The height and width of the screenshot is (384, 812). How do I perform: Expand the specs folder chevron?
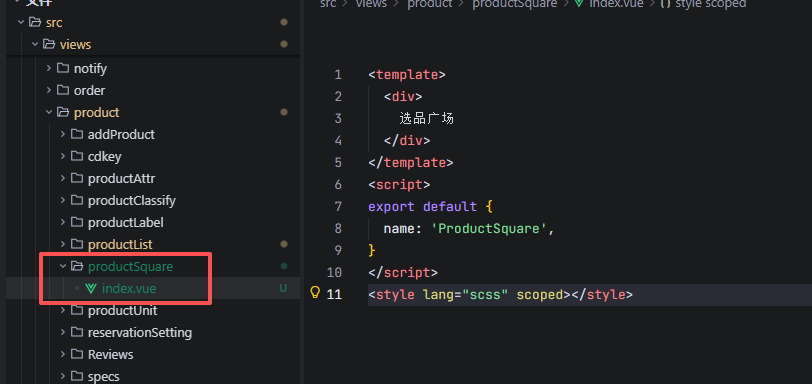click(63, 376)
